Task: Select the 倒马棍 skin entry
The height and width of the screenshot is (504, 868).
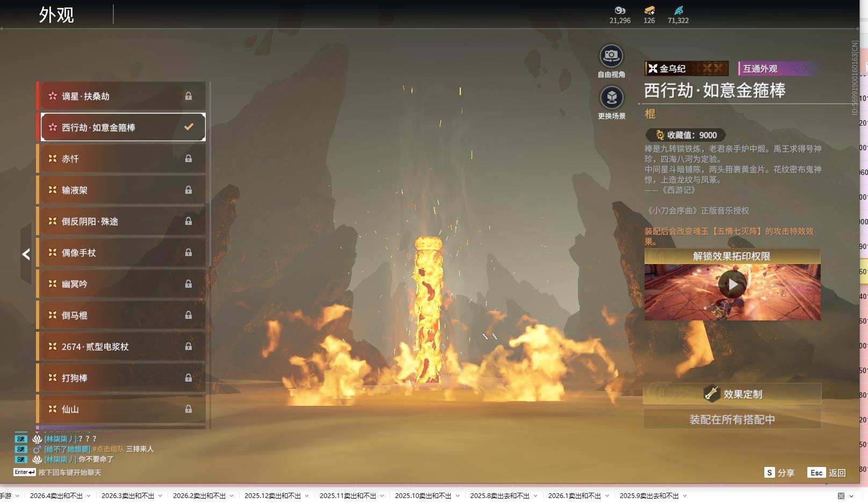Action: [121, 315]
